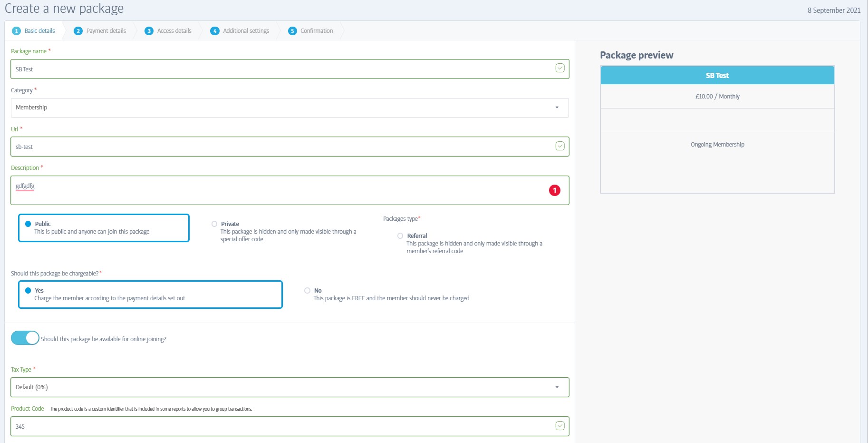Select the Private package radio button

pyautogui.click(x=214, y=224)
